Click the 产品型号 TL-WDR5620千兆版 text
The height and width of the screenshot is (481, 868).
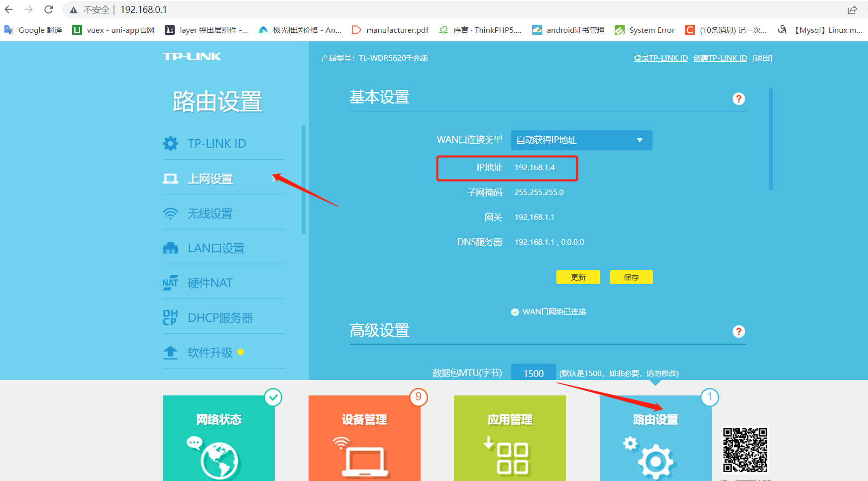point(375,58)
